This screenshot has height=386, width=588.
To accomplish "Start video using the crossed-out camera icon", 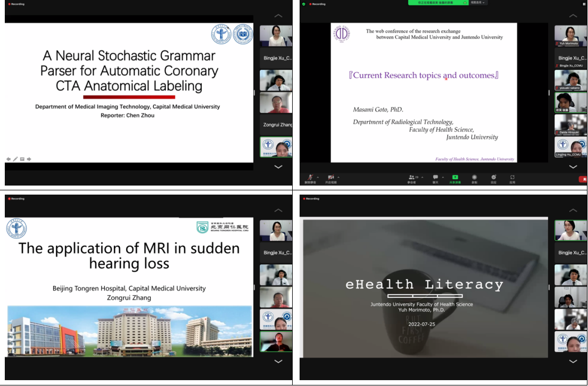I will (x=330, y=177).
